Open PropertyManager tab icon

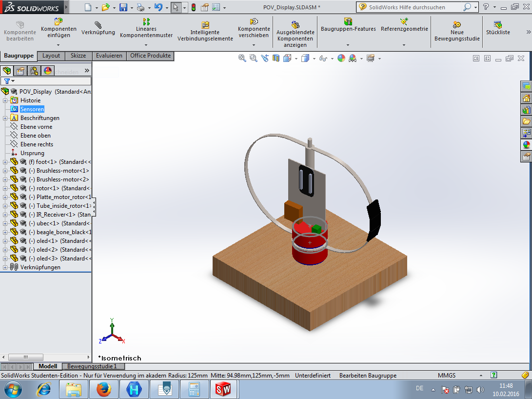coord(20,71)
